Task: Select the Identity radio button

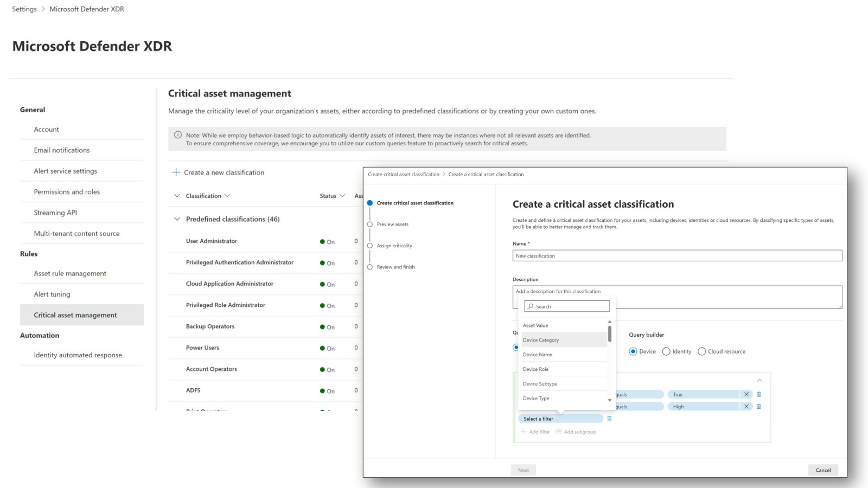Action: tap(666, 351)
